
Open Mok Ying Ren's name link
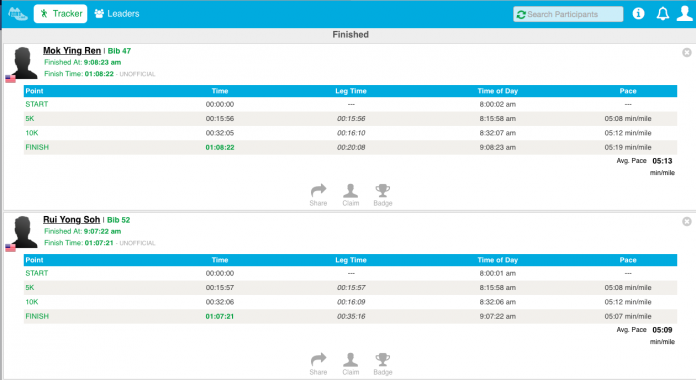72,51
